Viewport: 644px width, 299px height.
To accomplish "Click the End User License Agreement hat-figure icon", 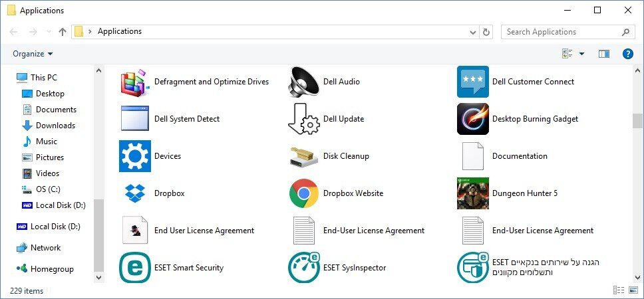I will (x=134, y=230).
